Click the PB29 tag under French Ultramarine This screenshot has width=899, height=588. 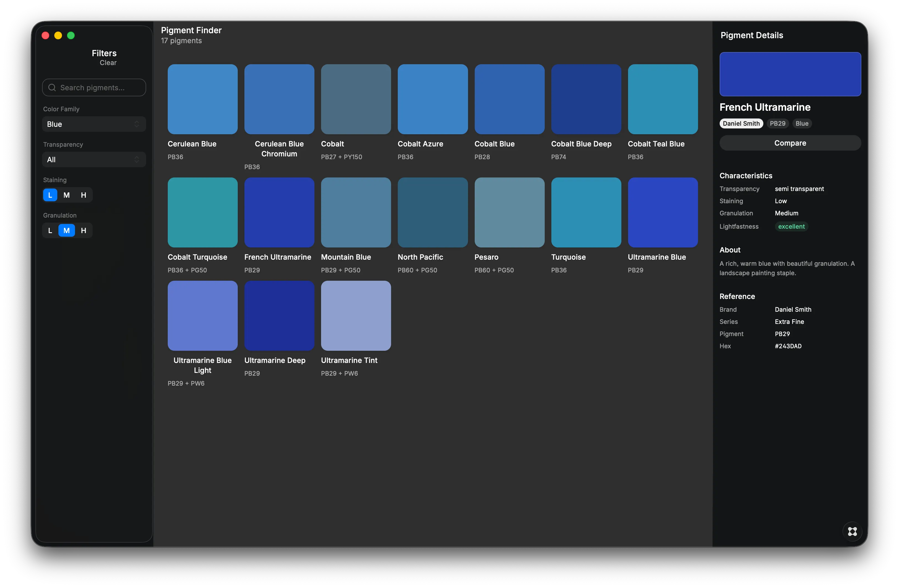click(x=777, y=123)
